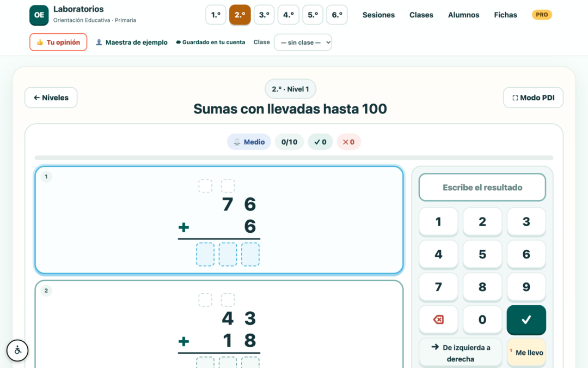
Task: Select right carry box in exercise 1
Action: tap(228, 186)
